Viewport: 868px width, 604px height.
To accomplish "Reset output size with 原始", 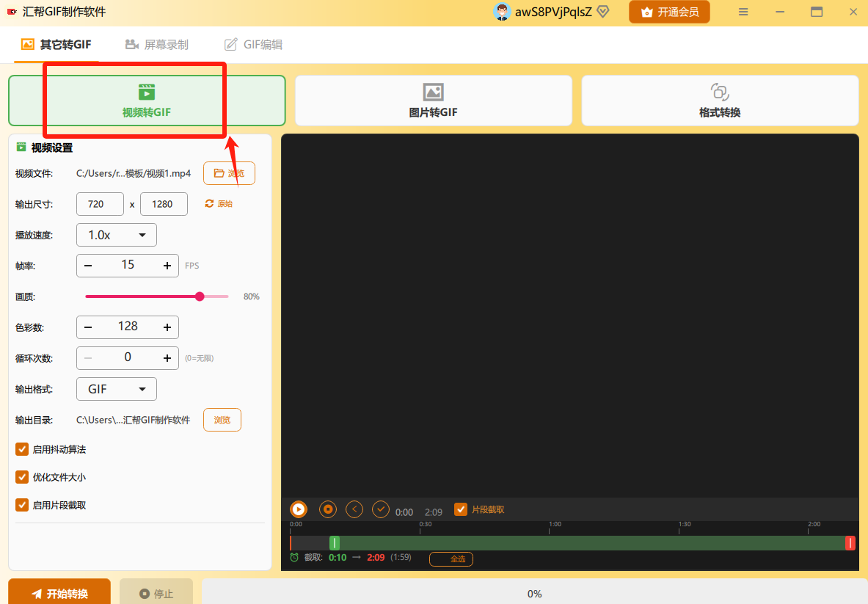I will (x=219, y=204).
